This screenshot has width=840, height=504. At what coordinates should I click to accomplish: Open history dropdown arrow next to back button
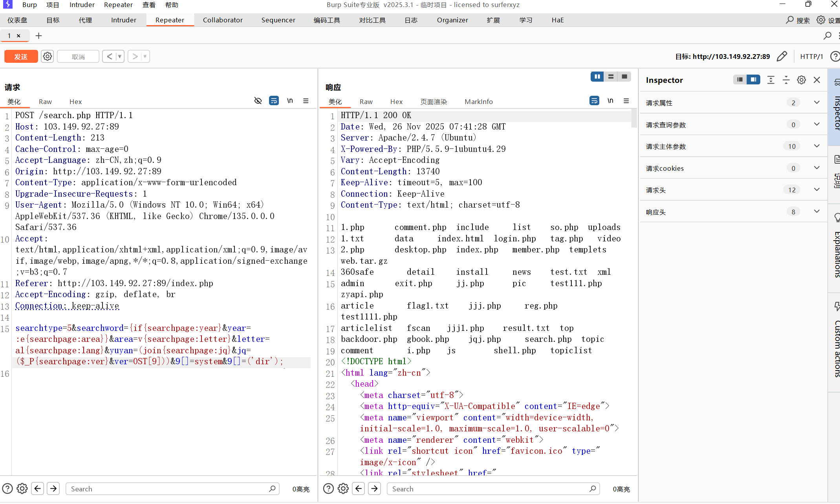click(119, 57)
